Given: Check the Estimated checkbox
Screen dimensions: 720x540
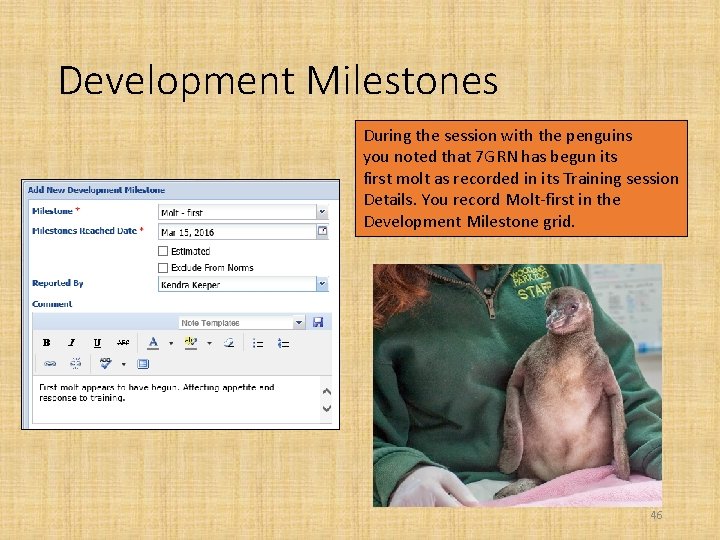Looking at the screenshot, I should (x=163, y=251).
